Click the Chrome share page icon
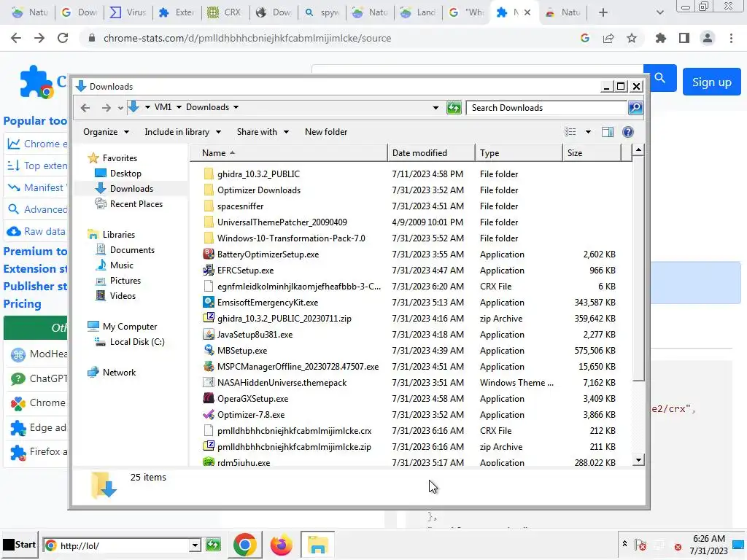This screenshot has width=747, height=560. (x=608, y=38)
